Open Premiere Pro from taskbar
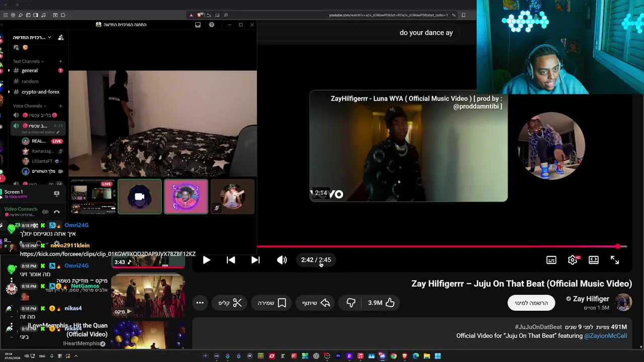The height and width of the screenshot is (362, 644). click(x=338, y=356)
